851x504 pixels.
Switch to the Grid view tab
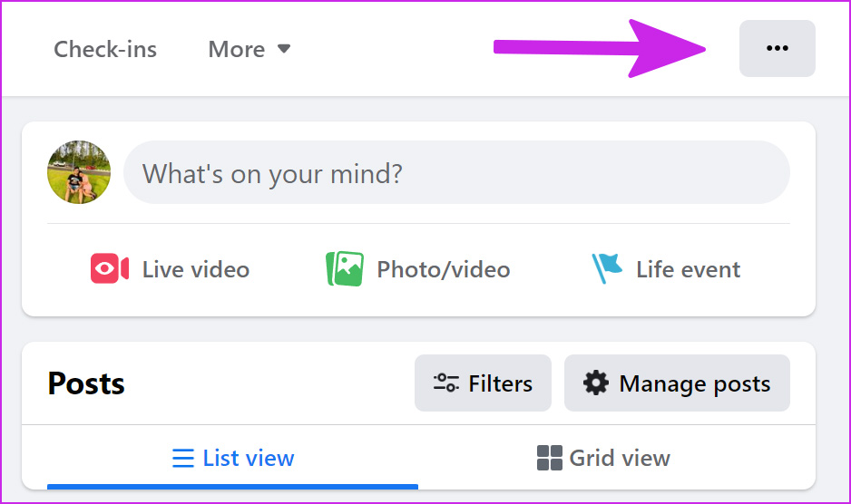(x=603, y=458)
